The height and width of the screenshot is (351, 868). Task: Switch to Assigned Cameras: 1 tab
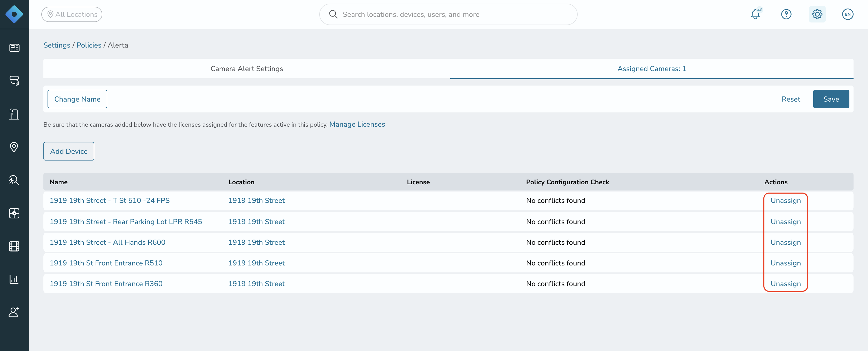(x=652, y=69)
